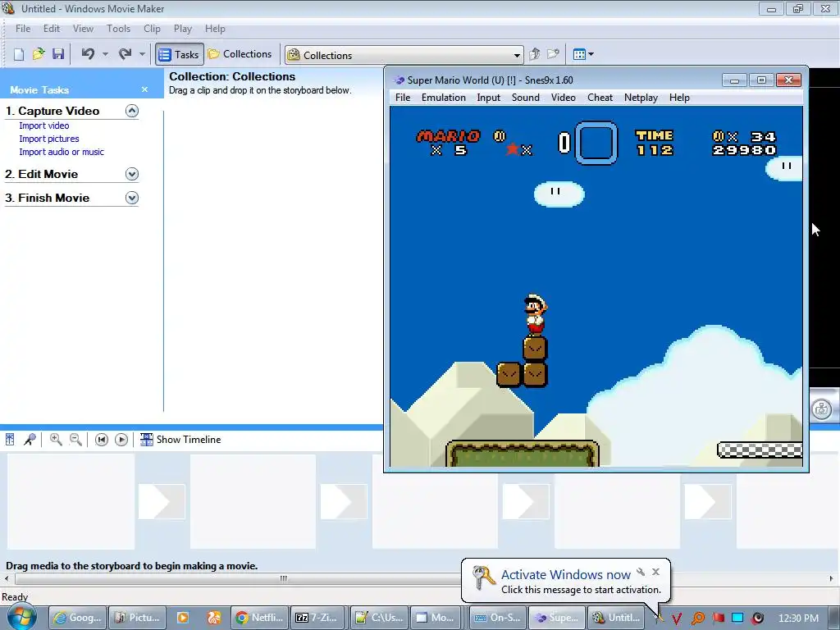Open Snes9x Cheat menu

click(600, 98)
